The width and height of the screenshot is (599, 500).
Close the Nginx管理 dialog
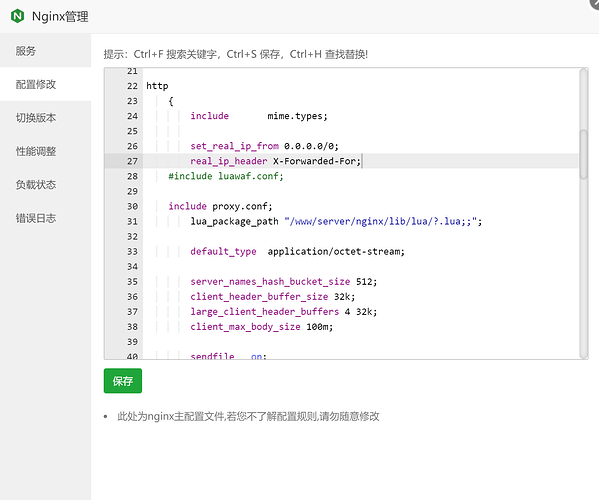tap(595, 3)
